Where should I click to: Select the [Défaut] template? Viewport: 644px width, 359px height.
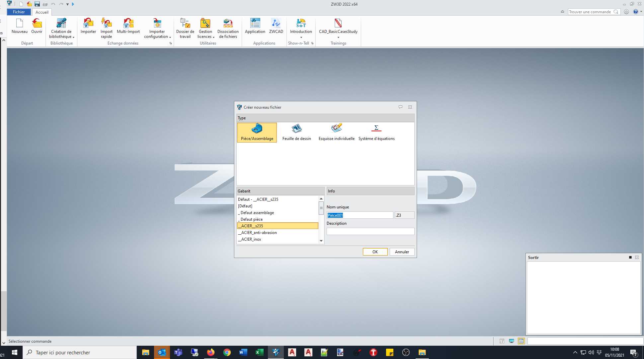[x=278, y=206]
